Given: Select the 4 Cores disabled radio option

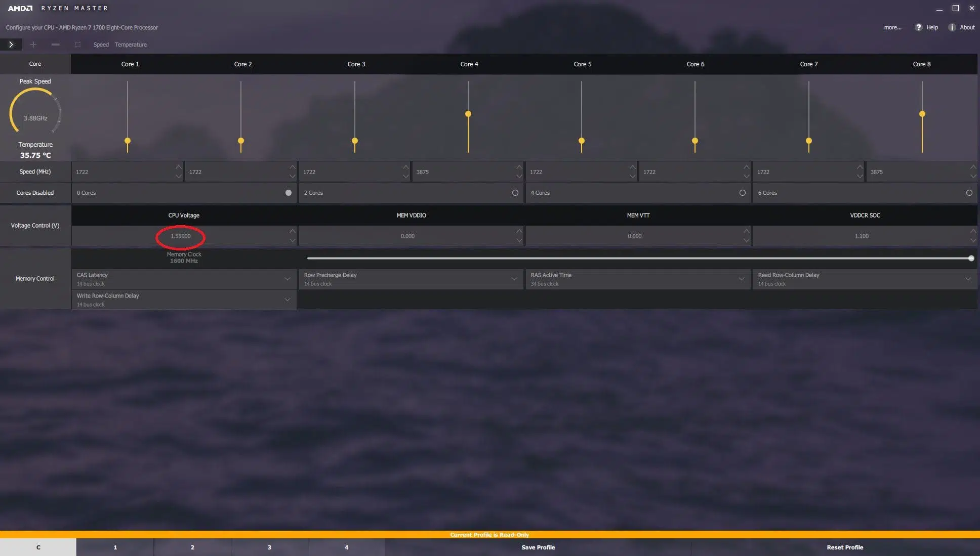Looking at the screenshot, I should [743, 193].
